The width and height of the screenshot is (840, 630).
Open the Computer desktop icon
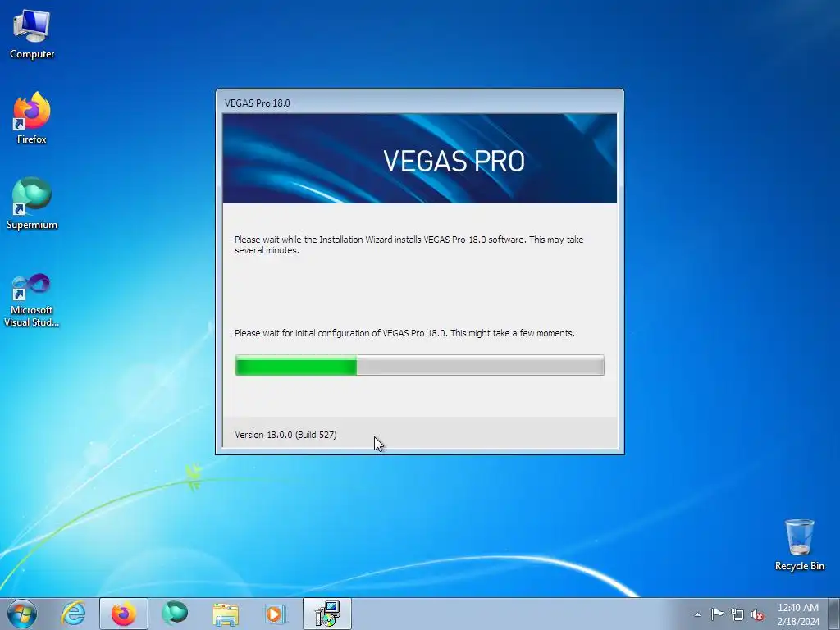[32, 34]
